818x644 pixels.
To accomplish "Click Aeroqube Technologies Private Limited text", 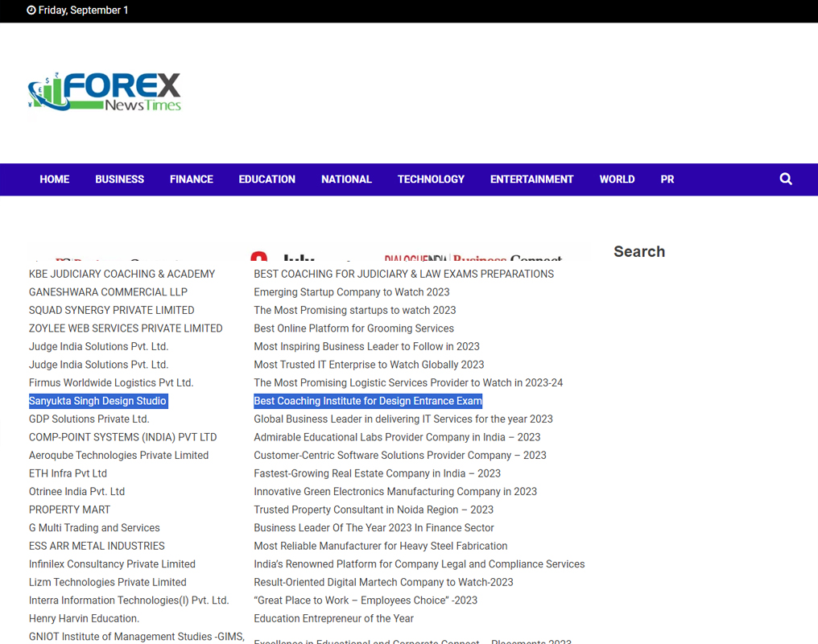I will click(x=118, y=456).
